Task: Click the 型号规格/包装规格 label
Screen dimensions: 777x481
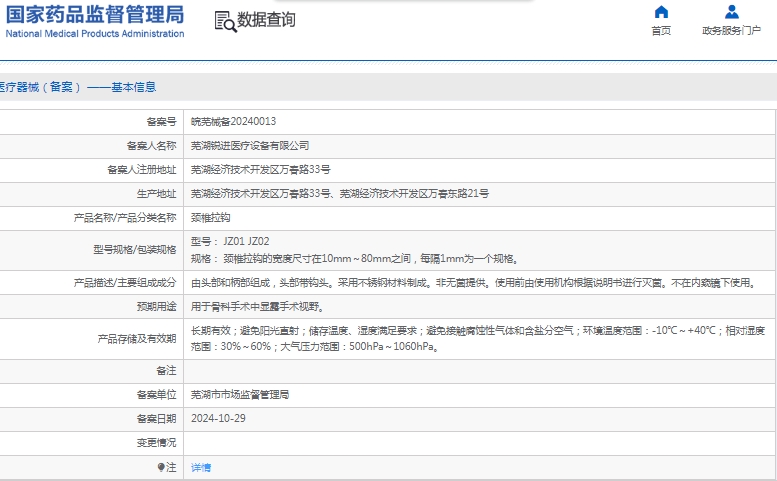Action: pos(135,250)
